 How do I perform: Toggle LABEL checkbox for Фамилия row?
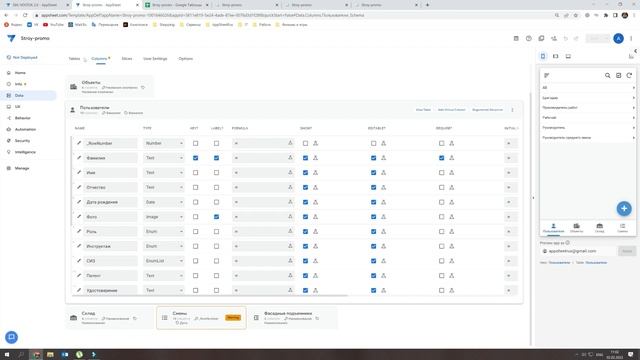point(216,158)
